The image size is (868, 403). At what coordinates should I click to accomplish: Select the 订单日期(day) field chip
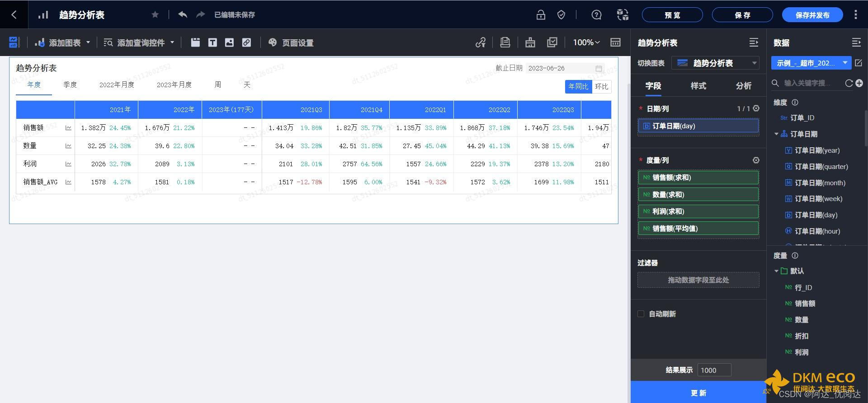click(698, 126)
